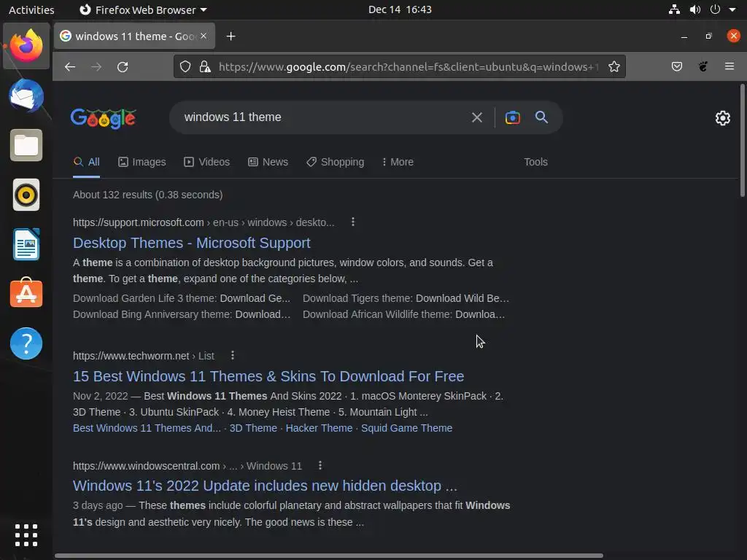Viewport: 747px width, 560px height.
Task: Click the power icon in top bar
Action: tap(715, 9)
